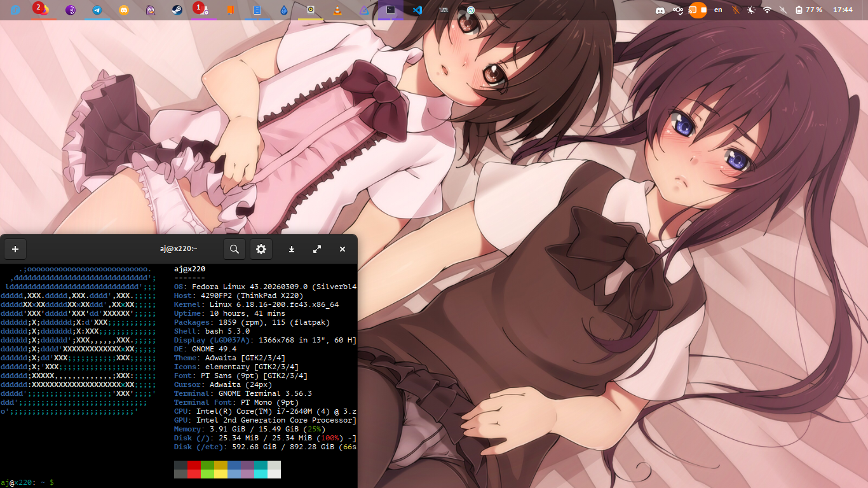
Task: Open the 17:44 clock in the panel
Action: click(x=843, y=10)
